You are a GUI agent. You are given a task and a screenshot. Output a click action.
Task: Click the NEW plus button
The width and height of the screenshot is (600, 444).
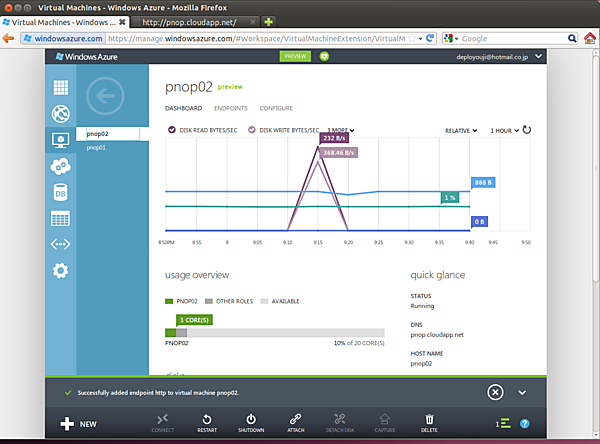[x=78, y=424]
